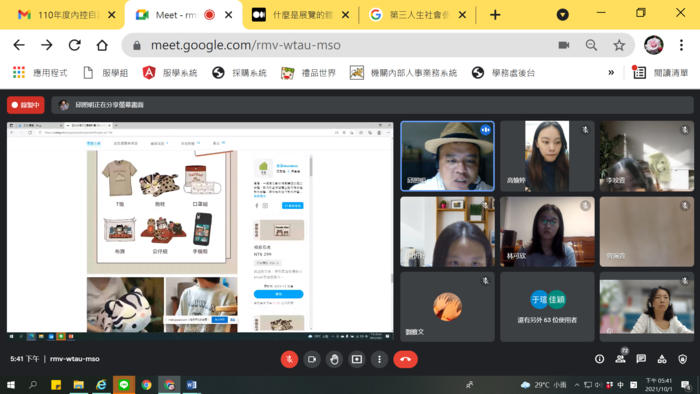Open the chat messages panel icon
700x394 pixels.
point(641,359)
